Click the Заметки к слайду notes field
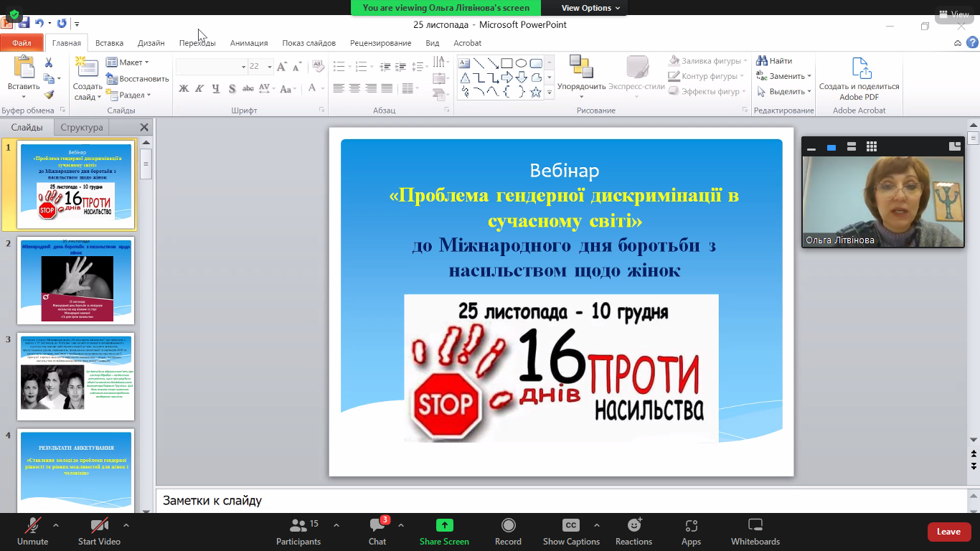This screenshot has width=980, height=551. pyautogui.click(x=562, y=501)
